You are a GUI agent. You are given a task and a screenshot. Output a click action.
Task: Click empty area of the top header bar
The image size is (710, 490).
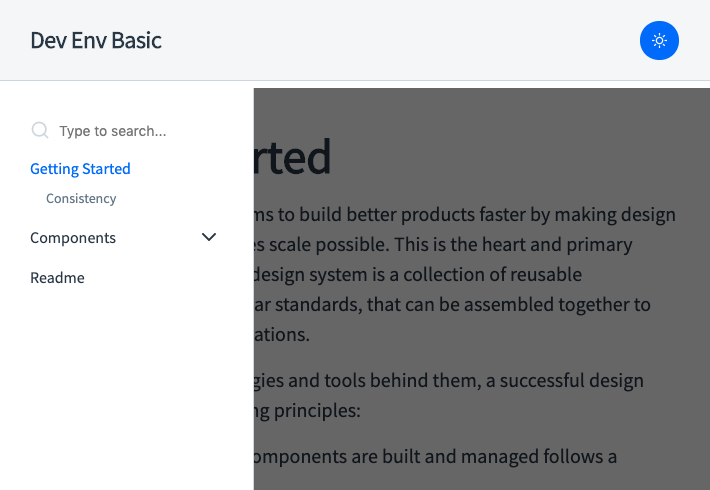pos(398,40)
